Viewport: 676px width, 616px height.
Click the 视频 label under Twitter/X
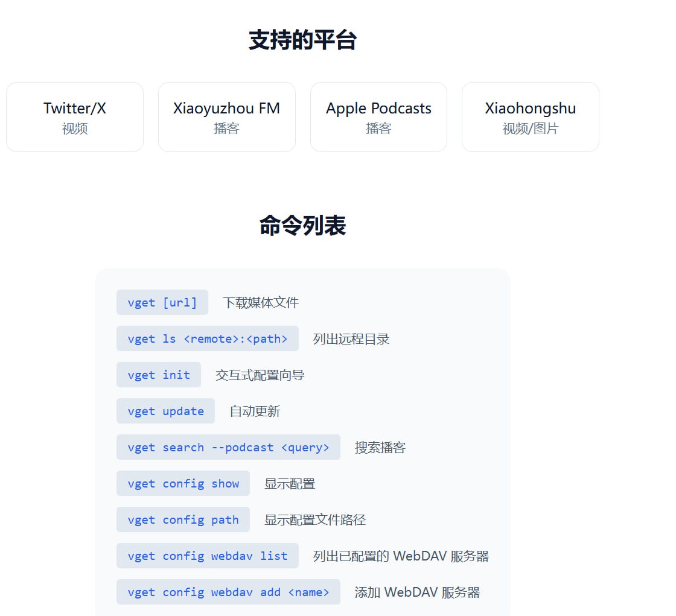coord(75,129)
